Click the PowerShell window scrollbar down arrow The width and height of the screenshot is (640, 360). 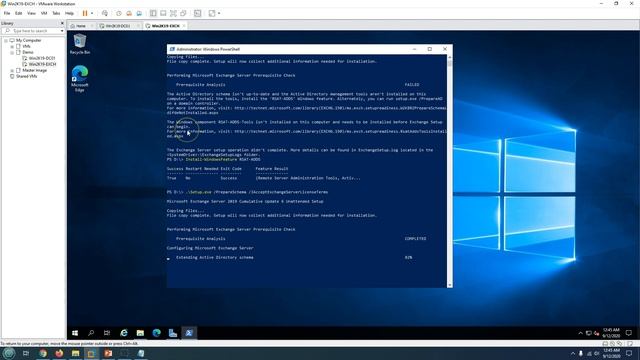450,285
